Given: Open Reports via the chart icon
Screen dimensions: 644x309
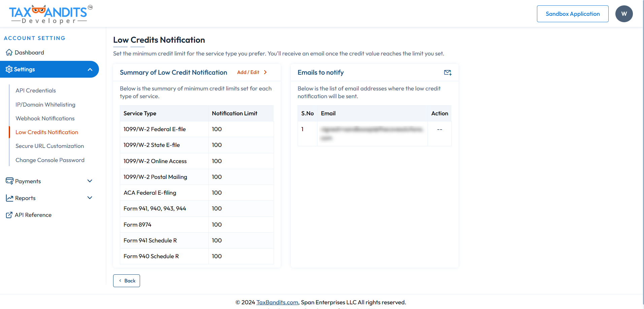Looking at the screenshot, I should 9,198.
